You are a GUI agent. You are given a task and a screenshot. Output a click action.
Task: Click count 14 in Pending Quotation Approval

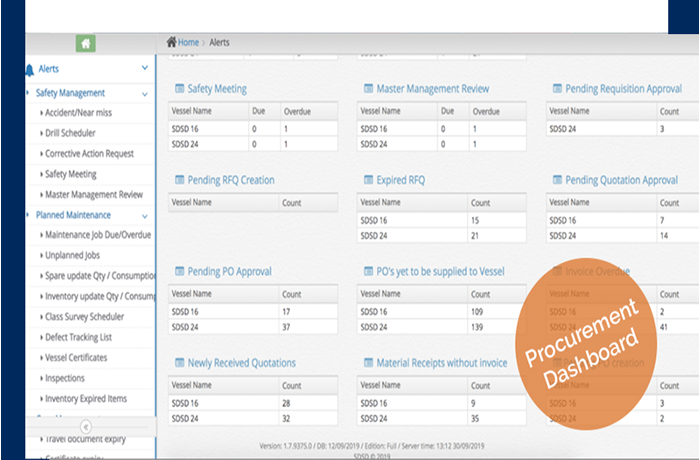tap(664, 235)
